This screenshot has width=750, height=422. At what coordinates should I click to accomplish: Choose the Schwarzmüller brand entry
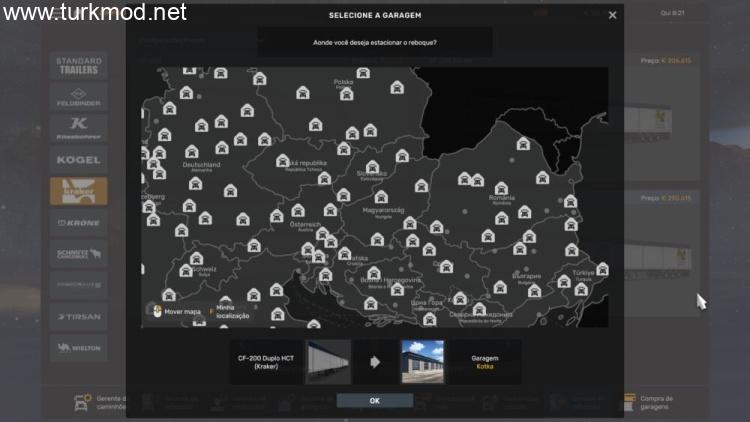[x=79, y=285]
